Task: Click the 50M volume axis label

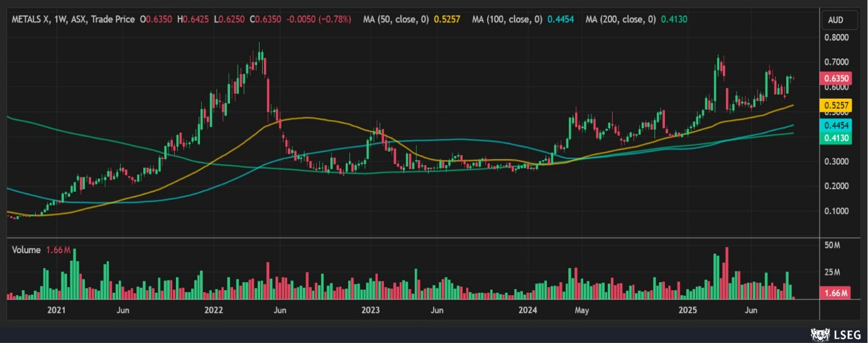Action: pos(832,244)
